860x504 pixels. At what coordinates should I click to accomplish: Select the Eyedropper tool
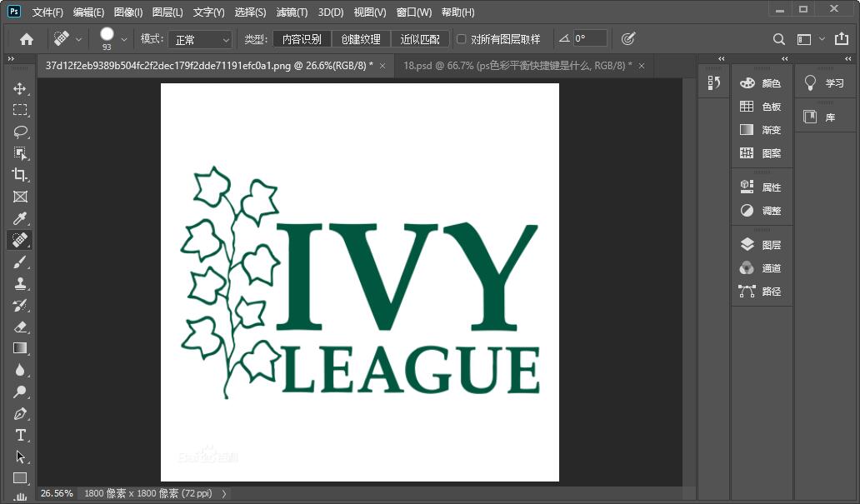point(20,218)
